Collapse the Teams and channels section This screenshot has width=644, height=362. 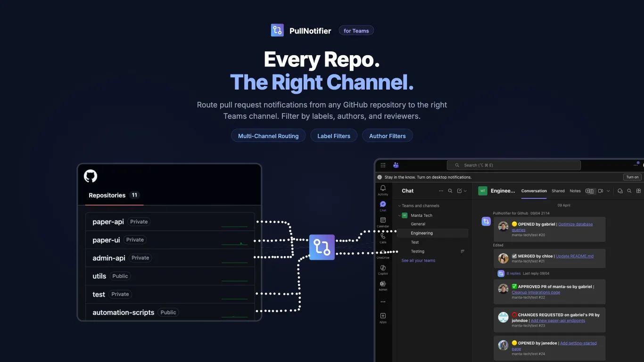click(x=399, y=206)
